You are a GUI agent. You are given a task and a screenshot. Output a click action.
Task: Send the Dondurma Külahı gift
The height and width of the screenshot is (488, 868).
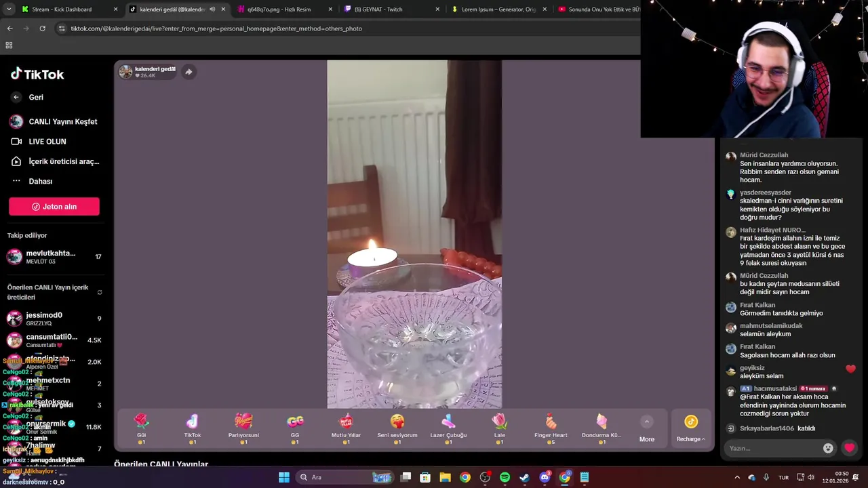tap(601, 428)
